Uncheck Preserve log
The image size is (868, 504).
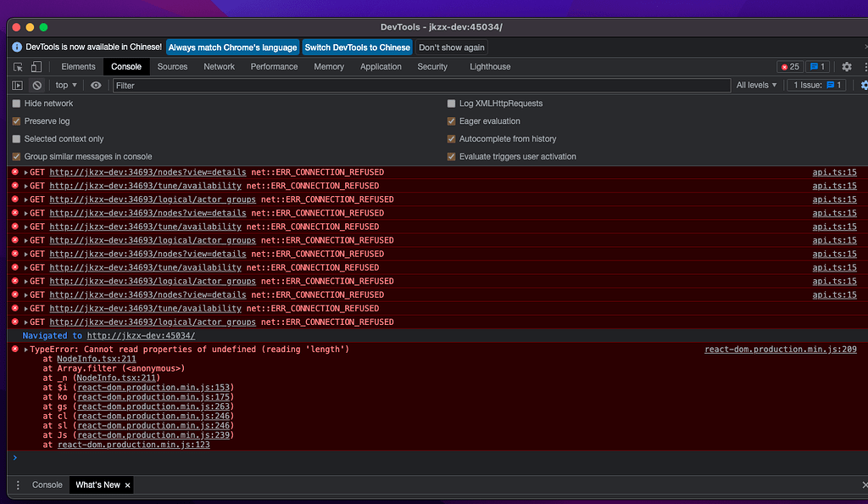pyautogui.click(x=14, y=120)
